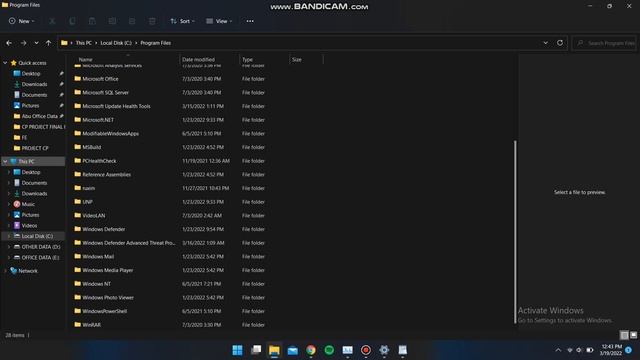The width and height of the screenshot is (640, 360).
Task: Collapse the This PC tree node
Action: click(5, 162)
